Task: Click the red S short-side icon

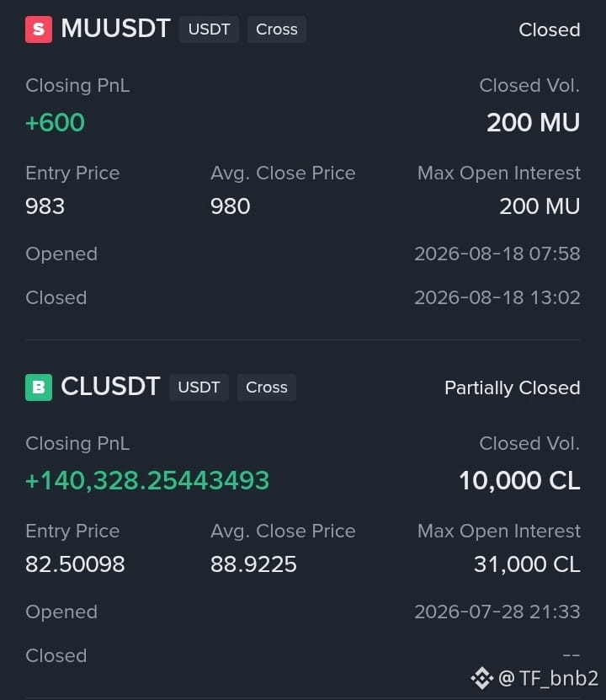Action: (x=39, y=29)
